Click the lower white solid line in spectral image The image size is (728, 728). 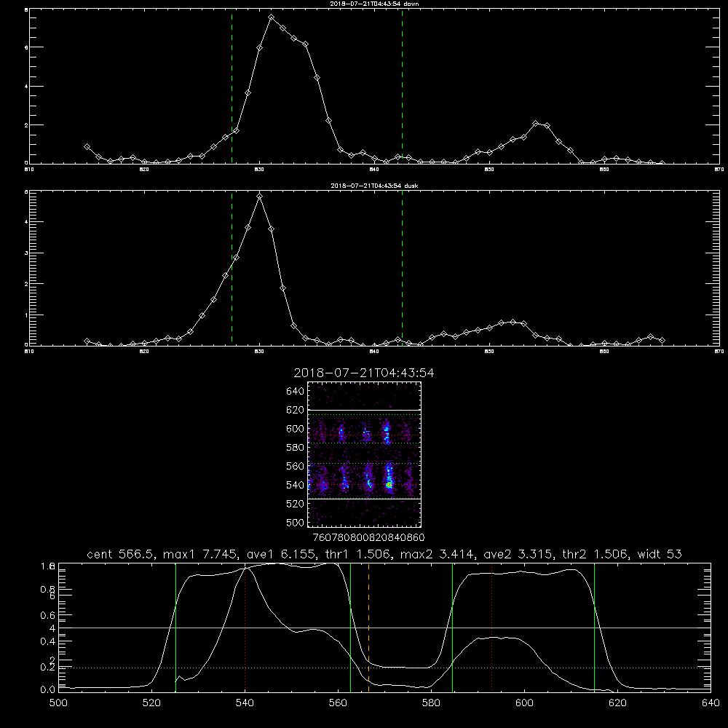click(x=365, y=499)
